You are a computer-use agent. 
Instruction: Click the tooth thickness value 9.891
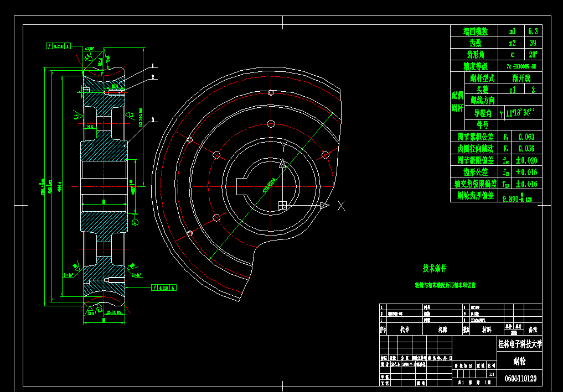517,198
